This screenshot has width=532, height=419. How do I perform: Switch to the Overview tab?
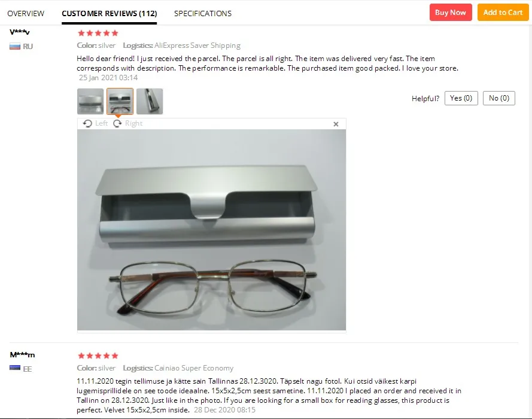[x=26, y=14]
